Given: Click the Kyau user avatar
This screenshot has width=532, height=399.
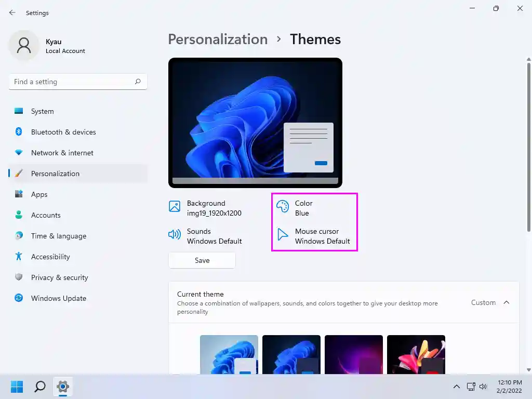Looking at the screenshot, I should pos(24,45).
